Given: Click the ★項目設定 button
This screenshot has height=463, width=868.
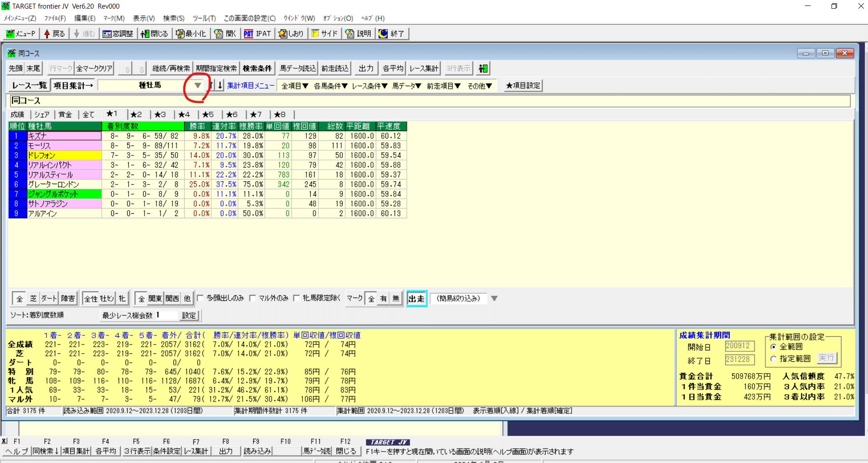Looking at the screenshot, I should click(523, 86).
